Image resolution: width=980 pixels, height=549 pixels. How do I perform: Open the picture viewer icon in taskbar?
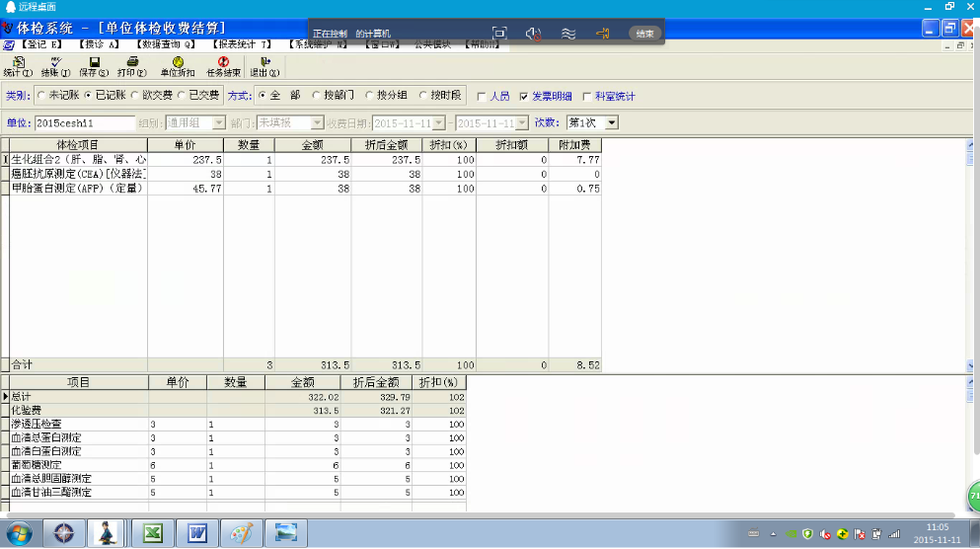coord(285,533)
